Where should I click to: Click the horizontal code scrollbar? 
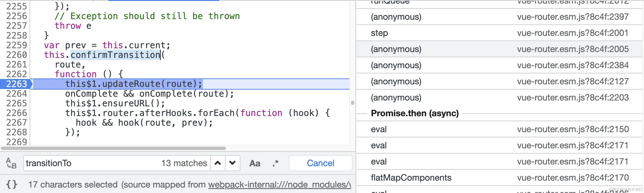pos(113,148)
